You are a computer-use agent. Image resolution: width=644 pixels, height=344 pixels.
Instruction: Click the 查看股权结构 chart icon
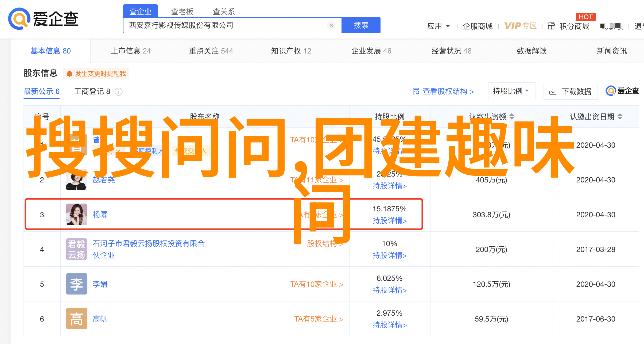click(x=416, y=91)
